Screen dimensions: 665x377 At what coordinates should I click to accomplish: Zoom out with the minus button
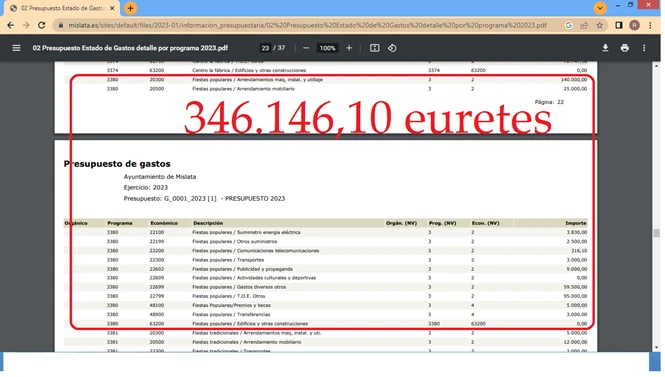coord(307,48)
